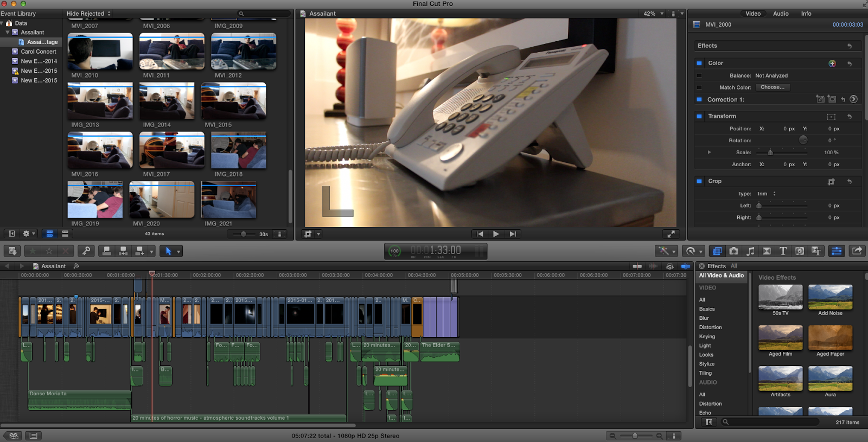Enable the Match Color checkbox
The height and width of the screenshot is (442, 868).
699,87
